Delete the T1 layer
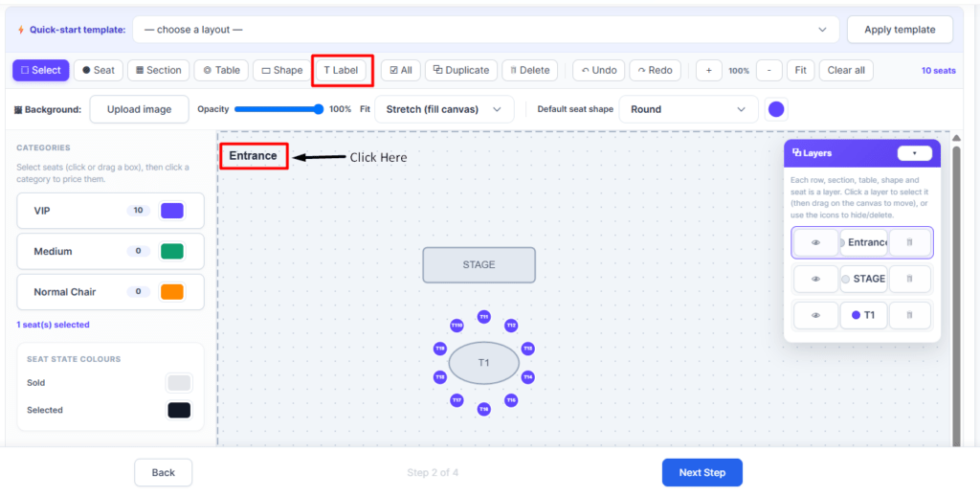This screenshot has width=980, height=497. coord(909,316)
